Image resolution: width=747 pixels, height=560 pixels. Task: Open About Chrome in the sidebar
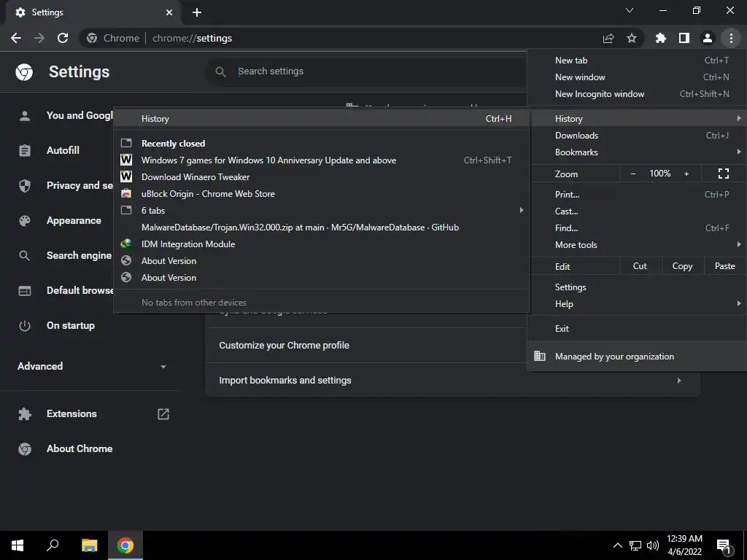80,448
